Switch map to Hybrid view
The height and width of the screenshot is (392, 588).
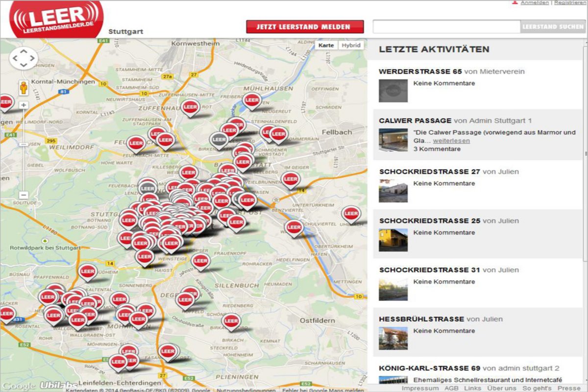(x=351, y=46)
